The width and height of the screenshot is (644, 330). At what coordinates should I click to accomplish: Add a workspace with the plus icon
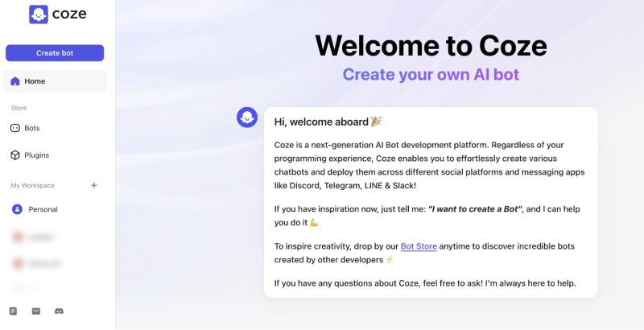point(94,185)
